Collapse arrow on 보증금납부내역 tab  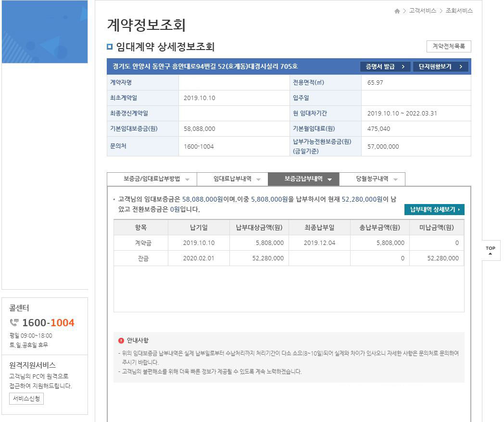(x=330, y=179)
